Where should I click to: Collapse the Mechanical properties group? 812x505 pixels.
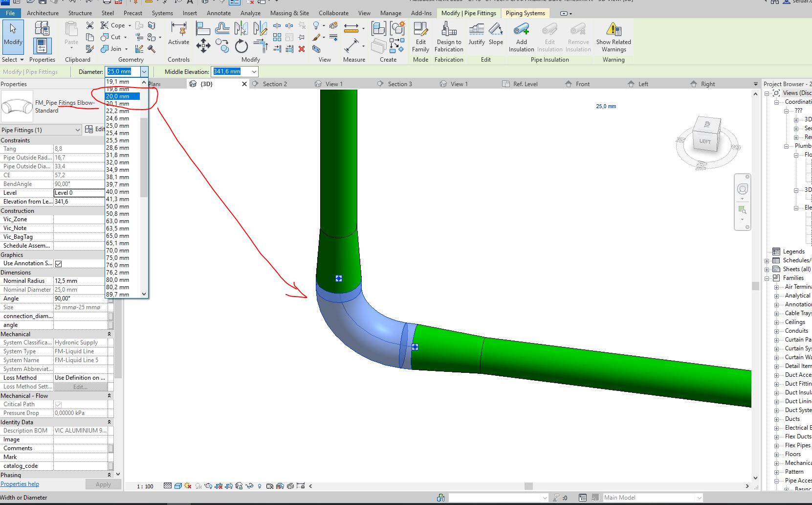109,334
